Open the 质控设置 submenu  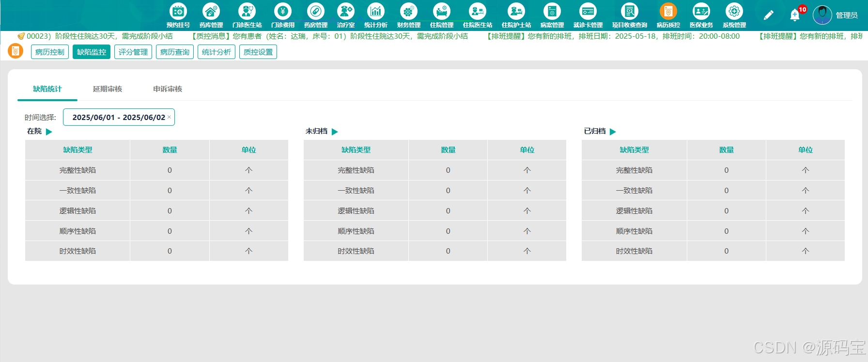[258, 52]
